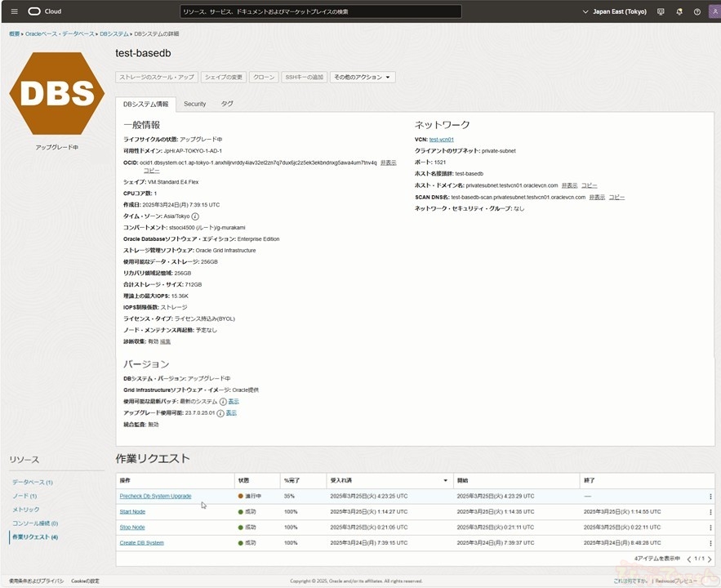Focus the resource search field
721x588 pixels.
pyautogui.click(x=321, y=11)
